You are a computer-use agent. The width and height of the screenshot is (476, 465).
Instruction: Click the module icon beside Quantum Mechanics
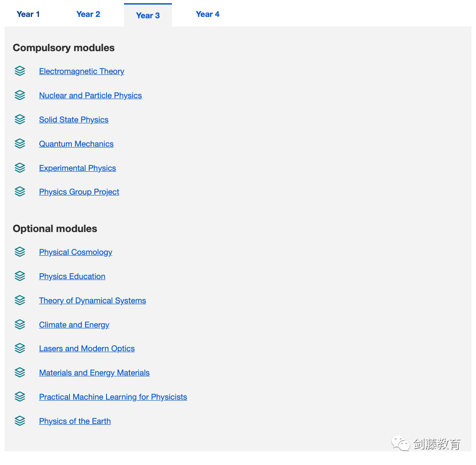20,144
